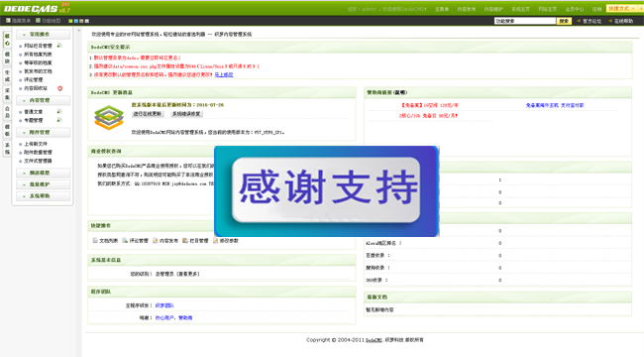
Task: Collapse the 附件管理 sidebar section
Action: click(44, 133)
